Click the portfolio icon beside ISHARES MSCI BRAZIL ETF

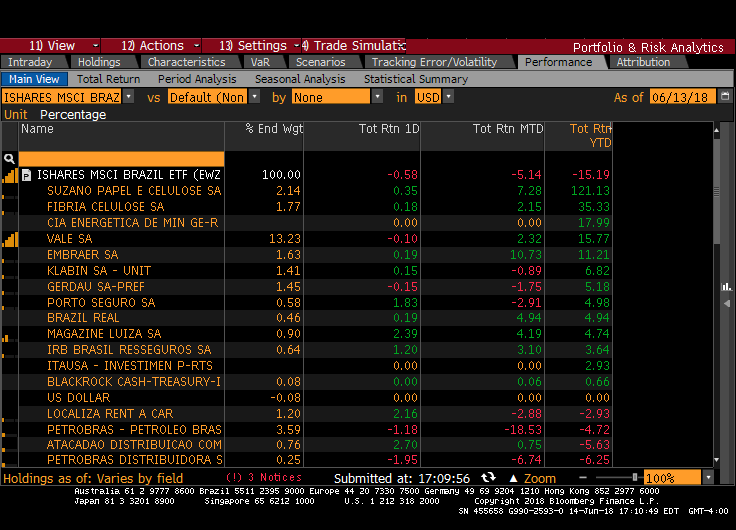27,175
